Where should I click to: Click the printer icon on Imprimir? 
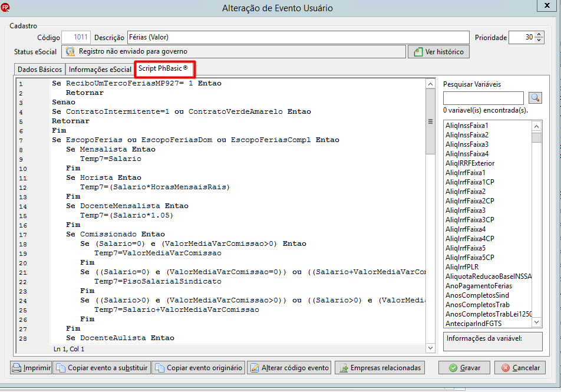[16, 368]
